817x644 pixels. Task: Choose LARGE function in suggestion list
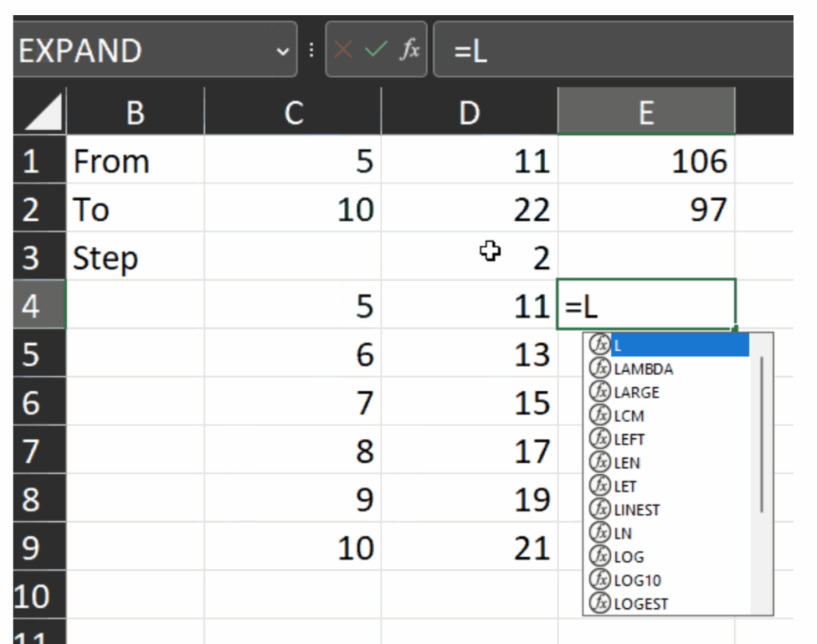637,393
